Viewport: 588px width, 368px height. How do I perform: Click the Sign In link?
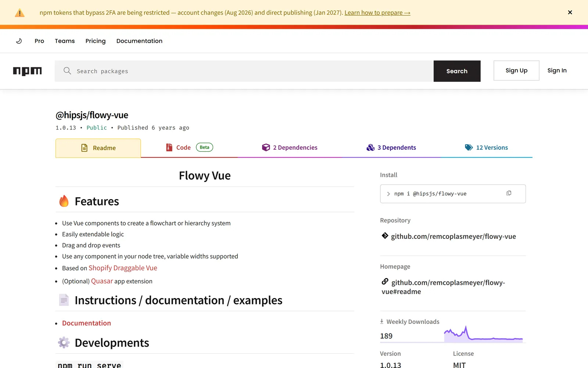557,70
